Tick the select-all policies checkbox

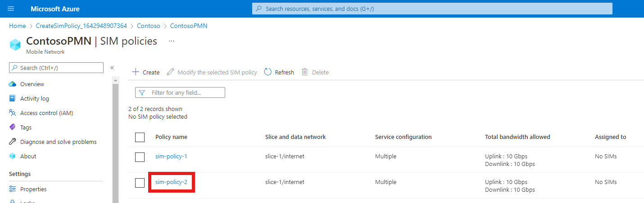pyautogui.click(x=140, y=137)
